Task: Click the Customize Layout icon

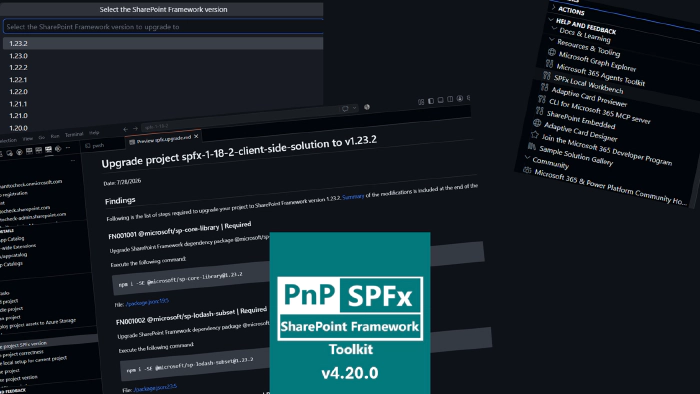Action: click(x=421, y=102)
